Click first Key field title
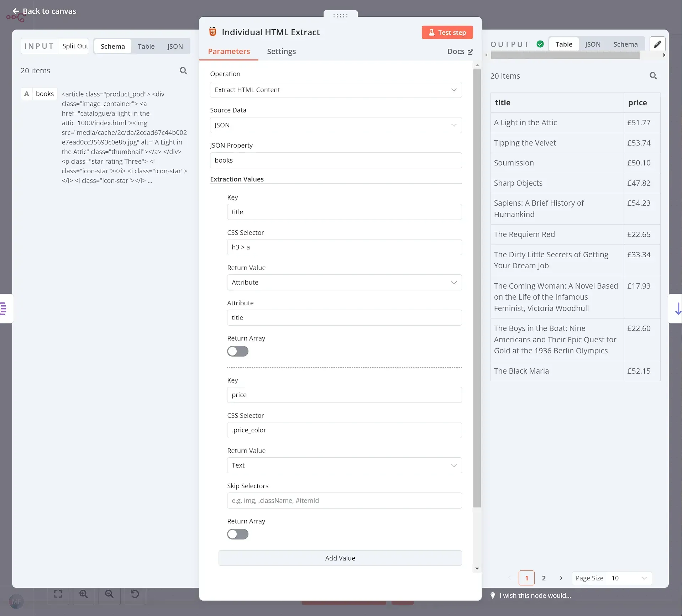The height and width of the screenshot is (616, 682). (x=344, y=212)
